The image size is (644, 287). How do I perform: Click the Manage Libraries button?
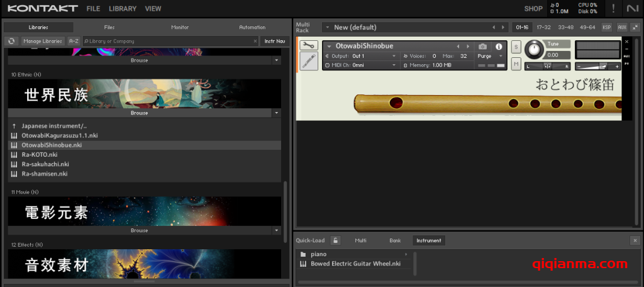(43, 41)
